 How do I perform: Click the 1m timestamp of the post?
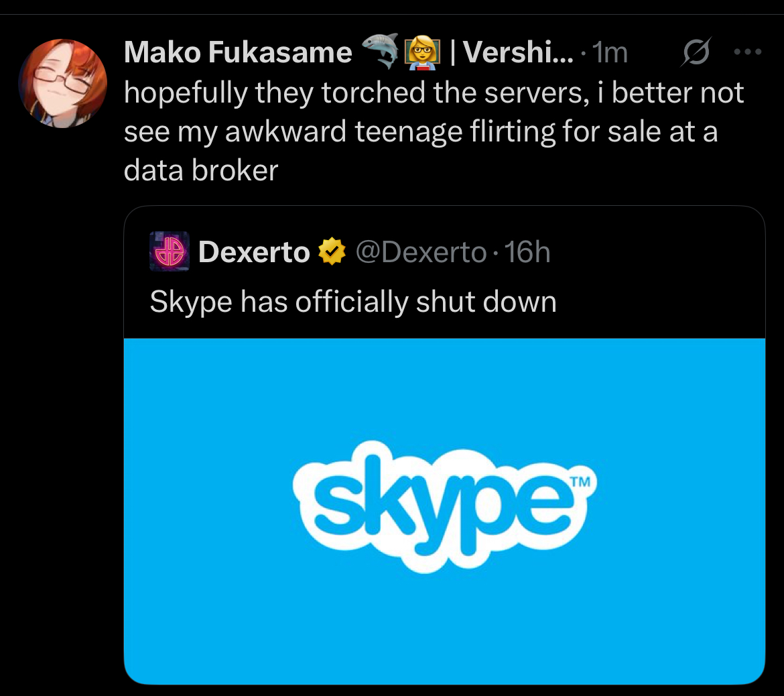click(x=610, y=52)
